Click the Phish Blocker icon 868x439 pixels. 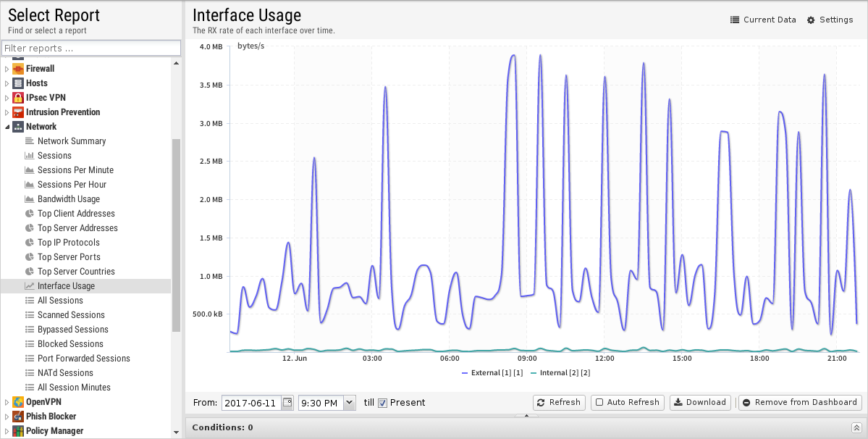pos(17,417)
